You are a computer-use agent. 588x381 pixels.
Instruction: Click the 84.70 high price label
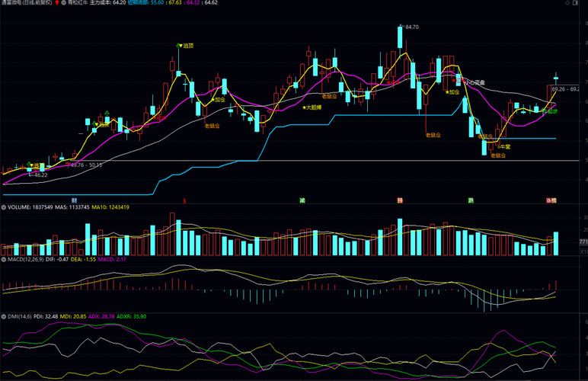coord(411,27)
